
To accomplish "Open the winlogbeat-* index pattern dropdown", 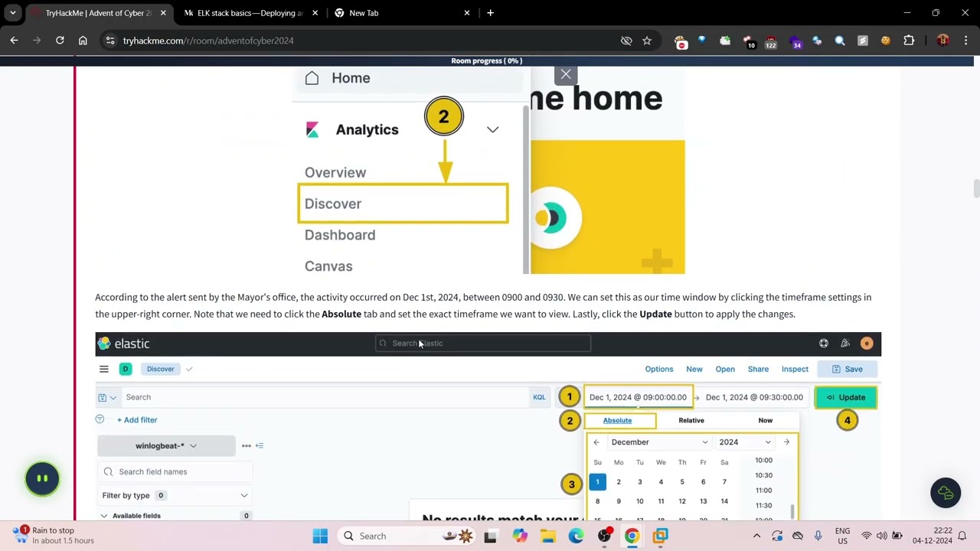I will [x=166, y=445].
